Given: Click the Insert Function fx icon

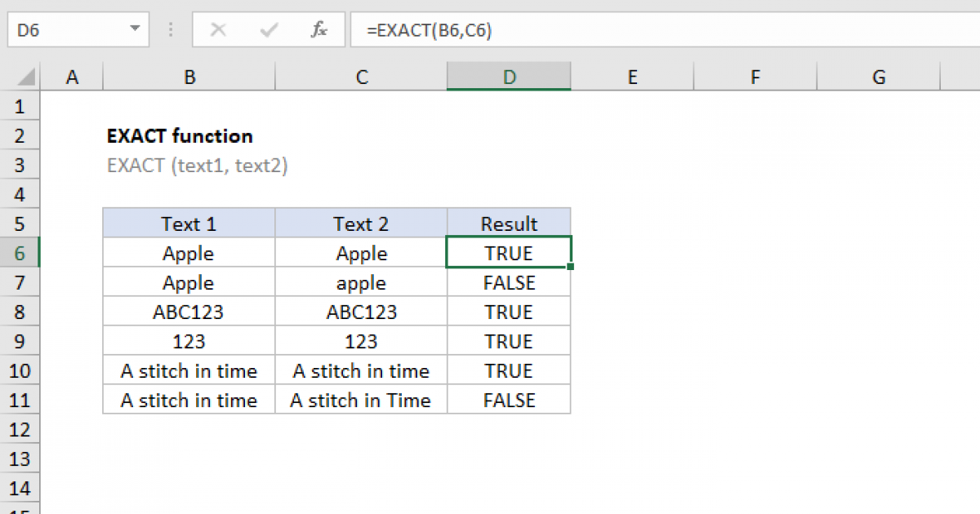Looking at the screenshot, I should pos(318,29).
